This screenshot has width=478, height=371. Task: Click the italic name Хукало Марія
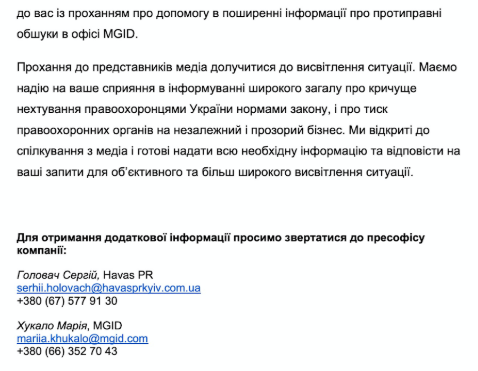pyautogui.click(x=53, y=325)
